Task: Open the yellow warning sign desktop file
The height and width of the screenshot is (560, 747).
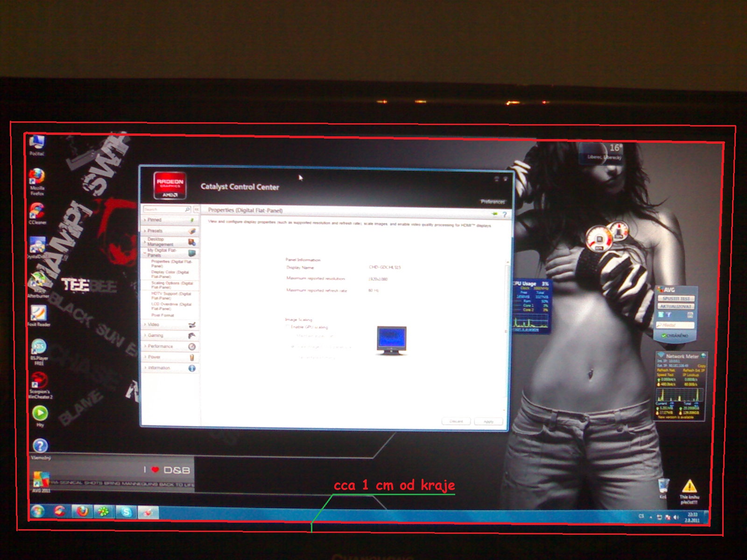Action: [x=689, y=492]
